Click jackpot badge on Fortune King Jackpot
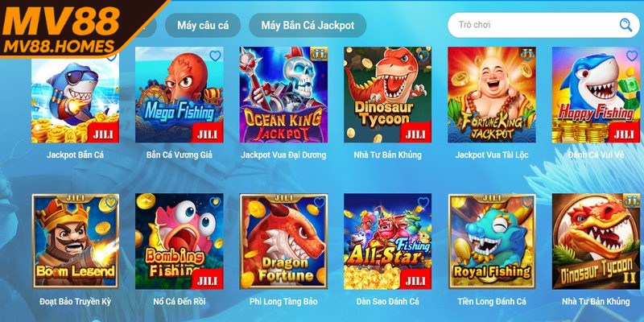 527,54
